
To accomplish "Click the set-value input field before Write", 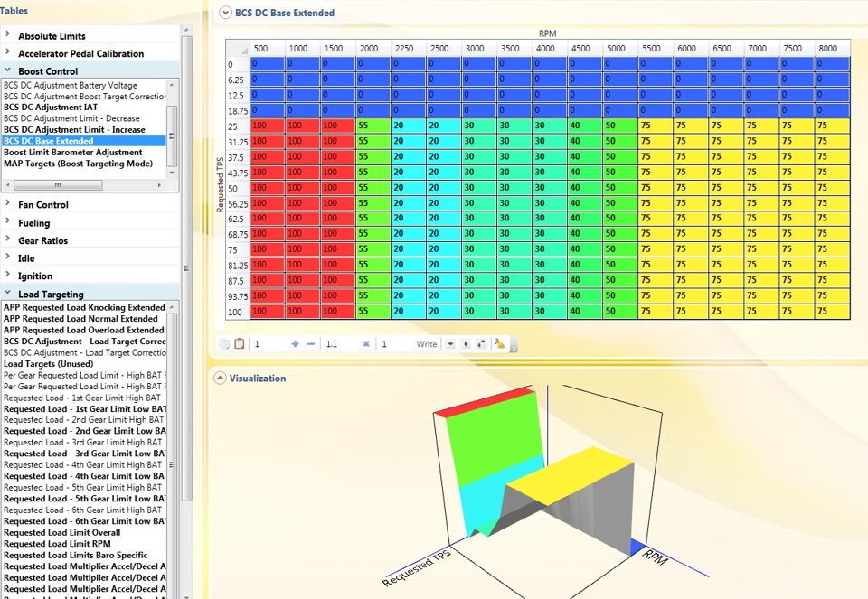I will pyautogui.click(x=395, y=344).
